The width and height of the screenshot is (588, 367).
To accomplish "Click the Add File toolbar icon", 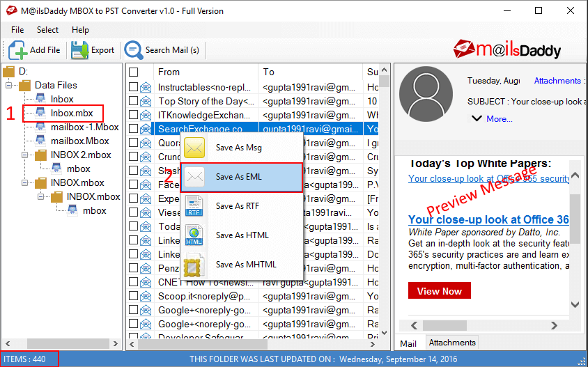I will click(17, 50).
